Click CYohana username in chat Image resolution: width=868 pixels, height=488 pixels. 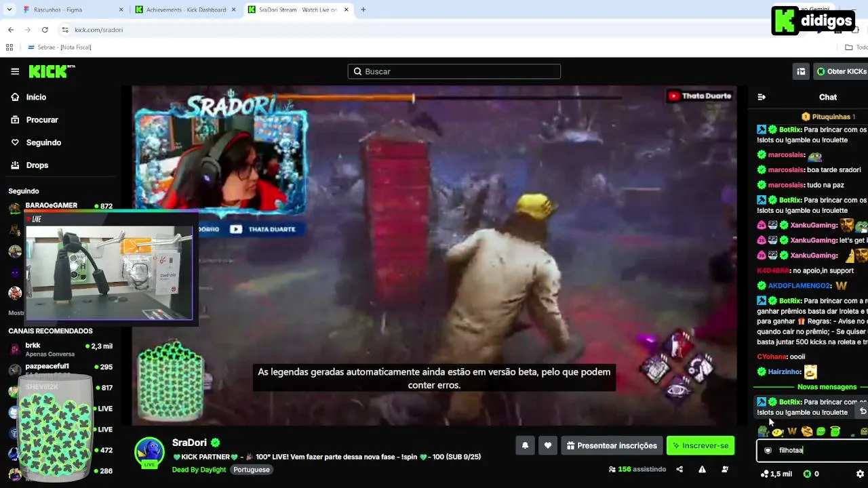[772, 357]
